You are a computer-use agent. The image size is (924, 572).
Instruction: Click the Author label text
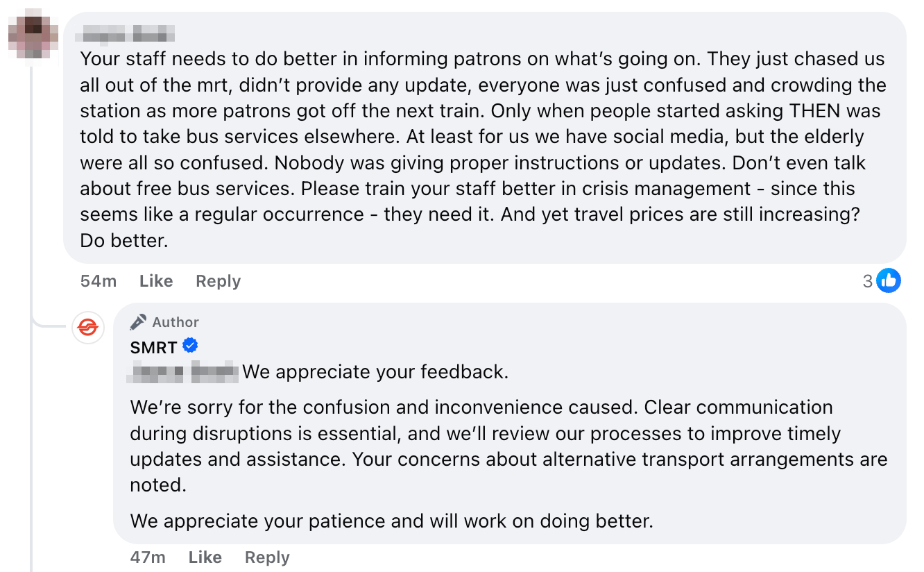[176, 322]
